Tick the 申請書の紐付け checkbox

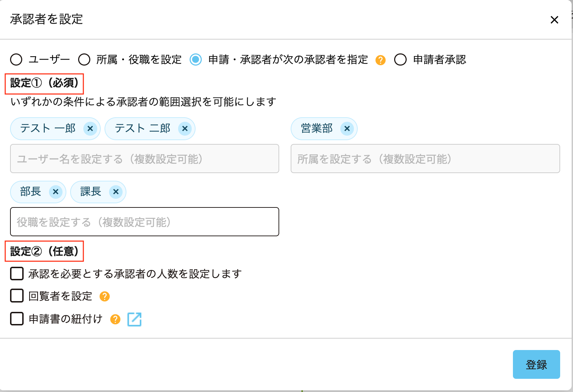point(17,318)
